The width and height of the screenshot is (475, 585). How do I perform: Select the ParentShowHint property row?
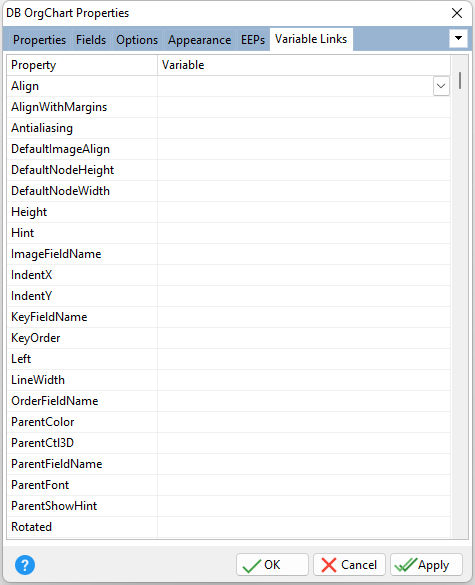(x=228, y=506)
